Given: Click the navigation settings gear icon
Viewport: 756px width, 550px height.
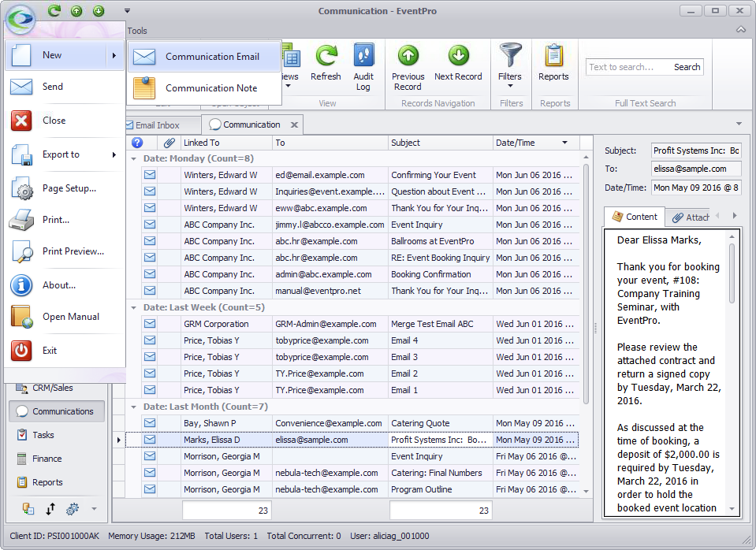Looking at the screenshot, I should (73, 508).
